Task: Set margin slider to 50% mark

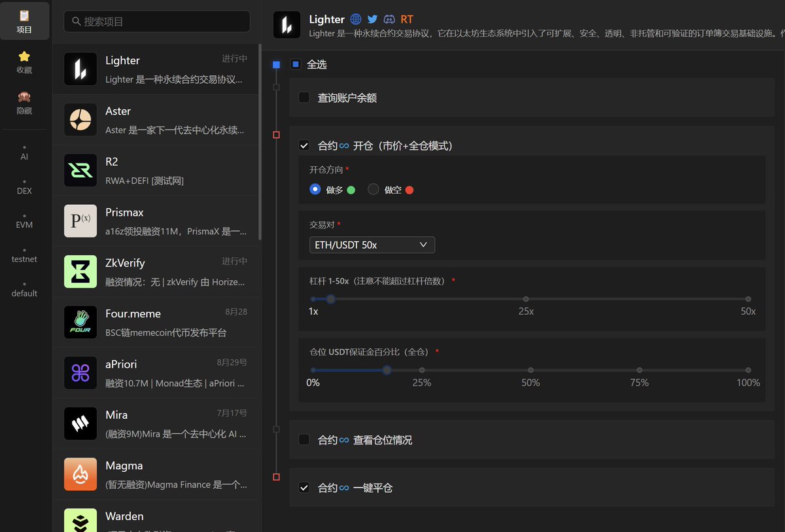Action: coord(531,370)
